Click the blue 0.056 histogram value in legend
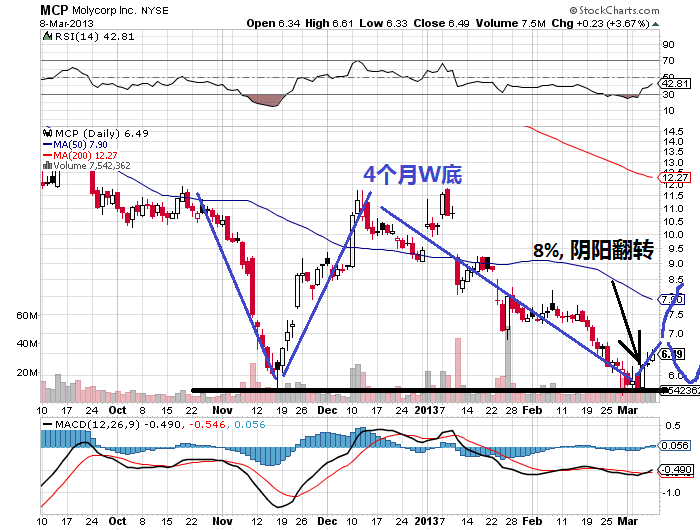The image size is (700, 530). 250,424
